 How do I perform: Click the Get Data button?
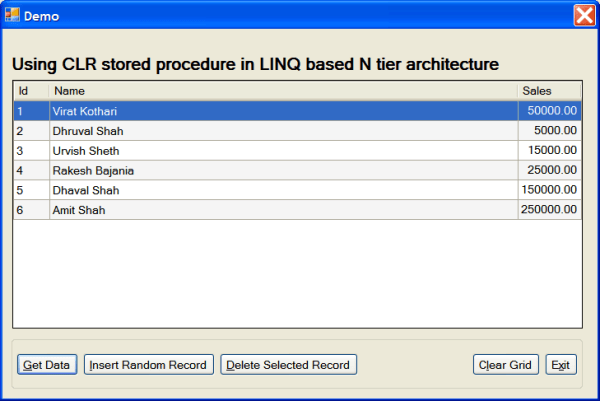point(47,365)
